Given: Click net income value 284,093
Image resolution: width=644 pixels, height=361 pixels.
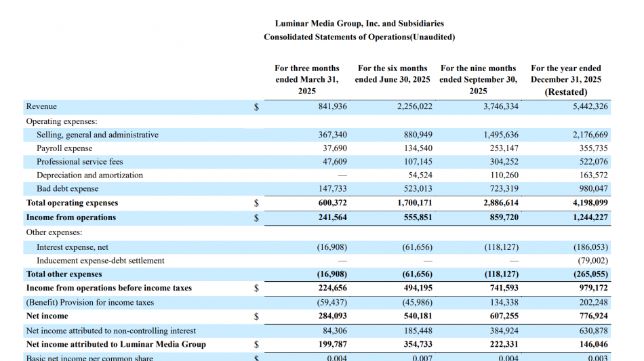Looking at the screenshot, I should point(332,316).
